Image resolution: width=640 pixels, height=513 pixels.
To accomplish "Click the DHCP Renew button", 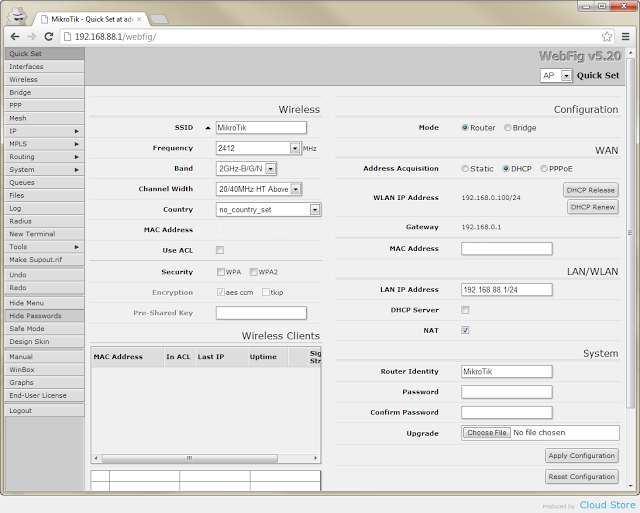I will tap(593, 207).
